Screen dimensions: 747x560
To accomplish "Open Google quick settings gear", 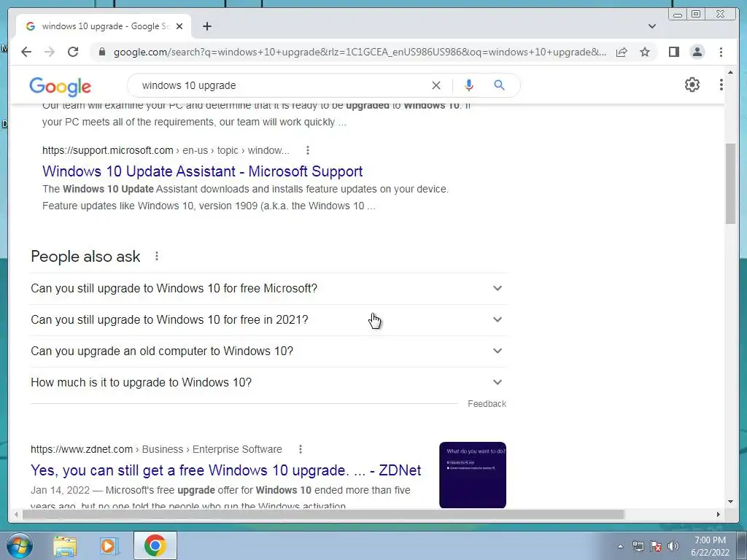I will (692, 85).
